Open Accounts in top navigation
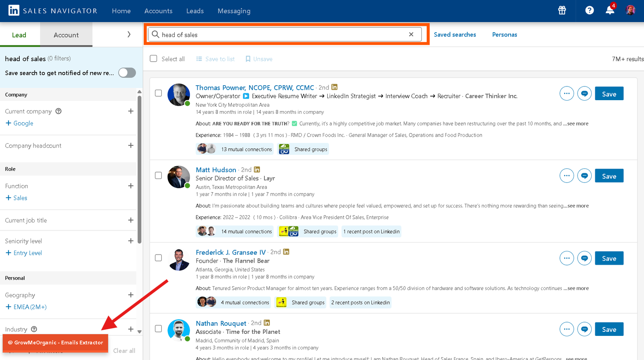 (x=158, y=11)
